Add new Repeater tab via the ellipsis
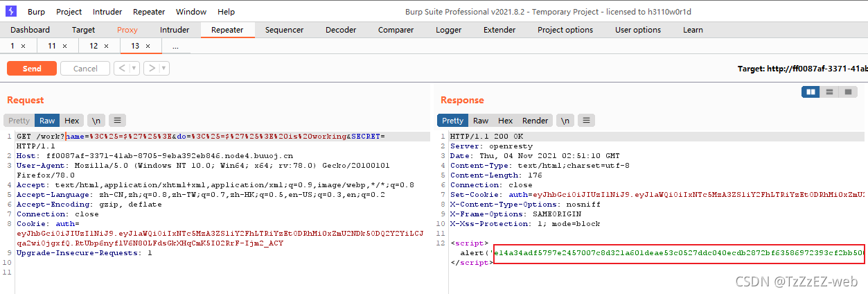The height and width of the screenshot is (294, 868). pyautogui.click(x=175, y=46)
